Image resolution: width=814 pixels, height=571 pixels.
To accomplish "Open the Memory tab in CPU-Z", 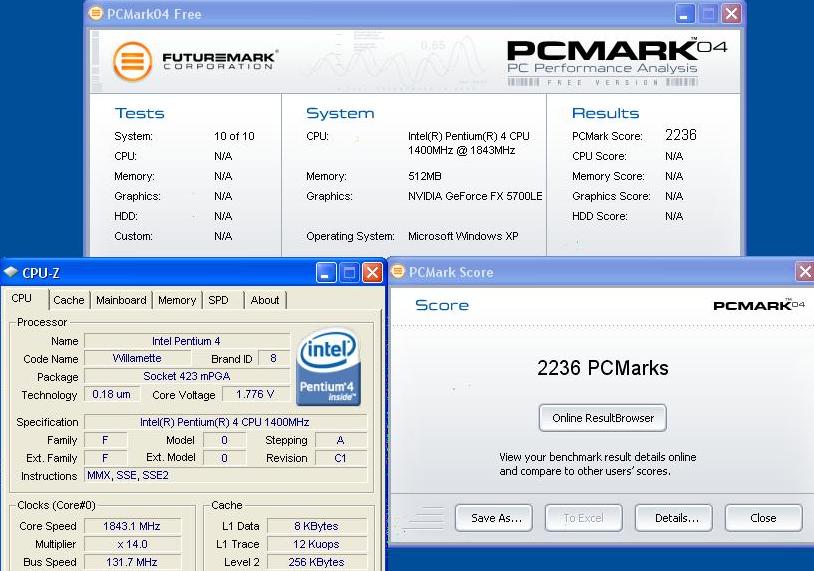I will (177, 300).
